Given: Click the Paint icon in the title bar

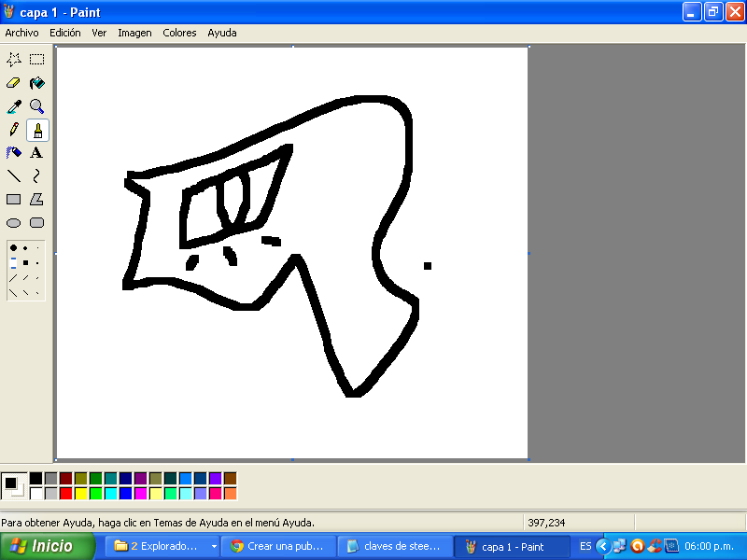Looking at the screenshot, I should pos(9,11).
